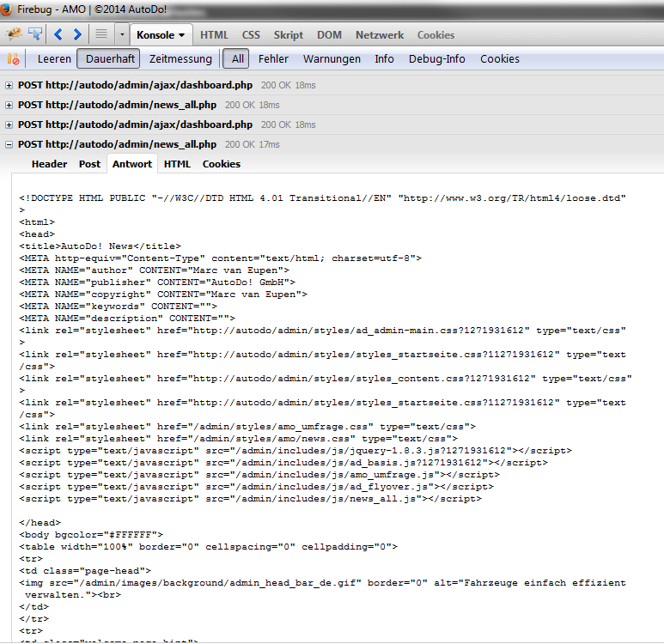Viewport: 664px width, 644px height.
Task: Click the title AutoDo! News line
Action: click(100, 246)
